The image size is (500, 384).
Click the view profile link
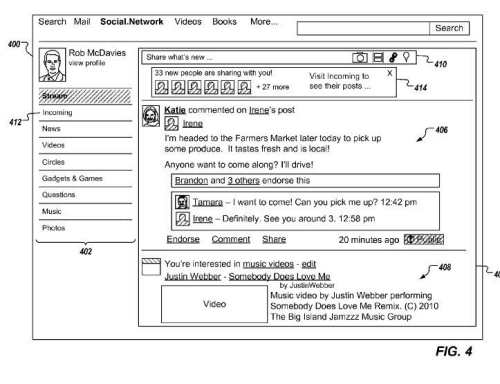[x=87, y=63]
